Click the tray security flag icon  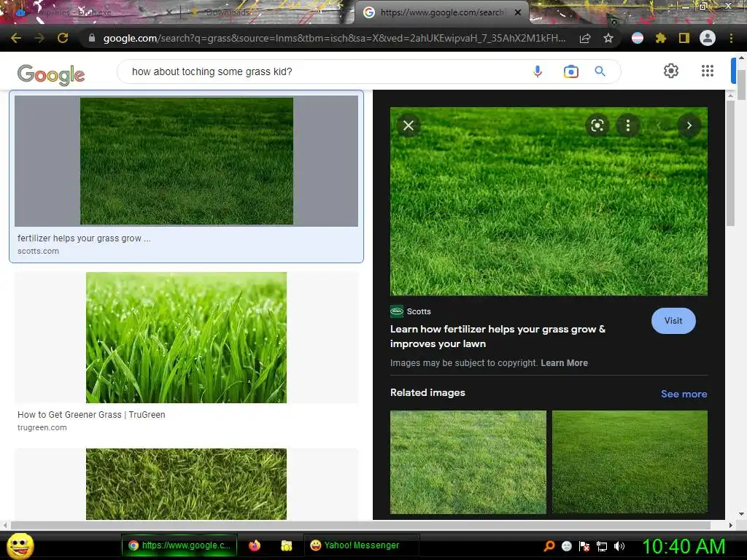584,545
